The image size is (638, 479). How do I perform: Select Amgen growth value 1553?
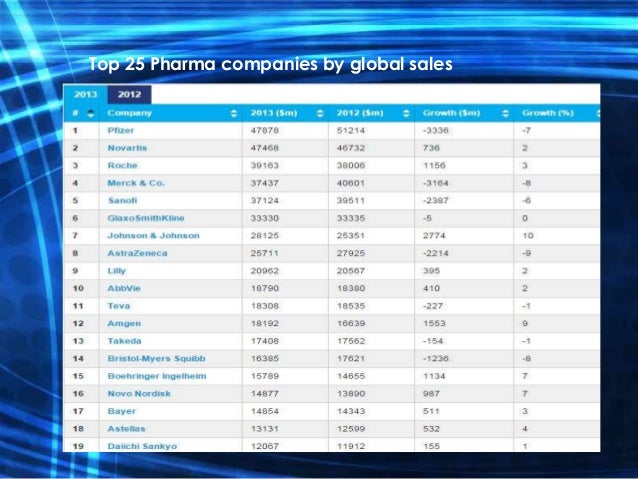click(434, 324)
